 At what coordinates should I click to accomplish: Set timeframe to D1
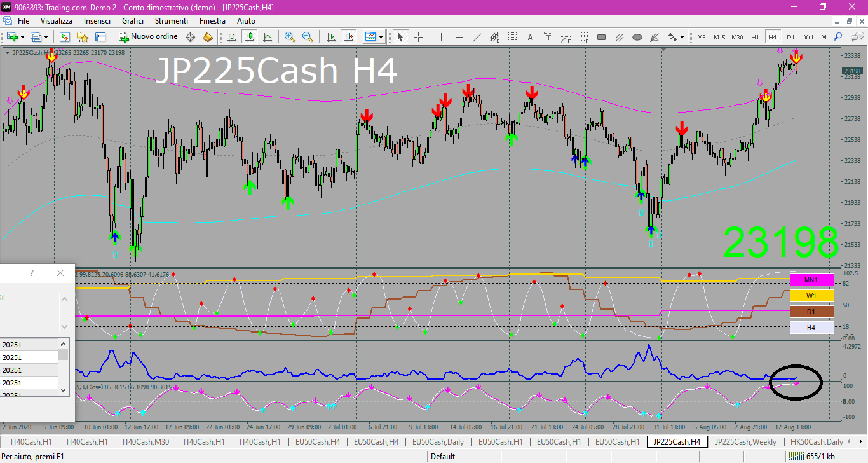(x=791, y=37)
